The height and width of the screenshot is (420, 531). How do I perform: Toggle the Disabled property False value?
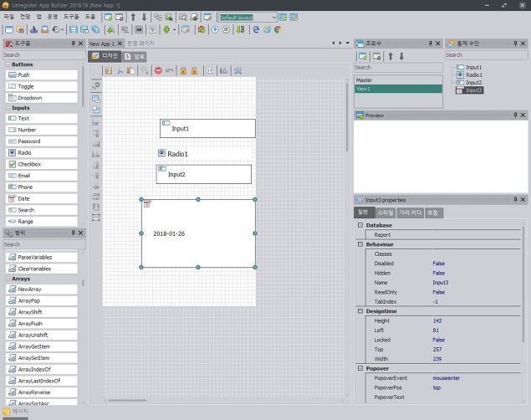(438, 264)
